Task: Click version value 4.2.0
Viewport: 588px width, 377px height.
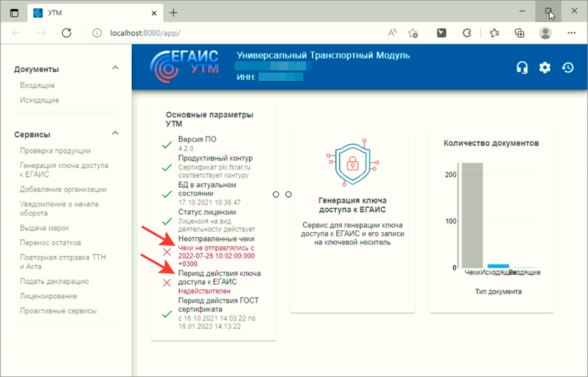Action: pyautogui.click(x=186, y=149)
